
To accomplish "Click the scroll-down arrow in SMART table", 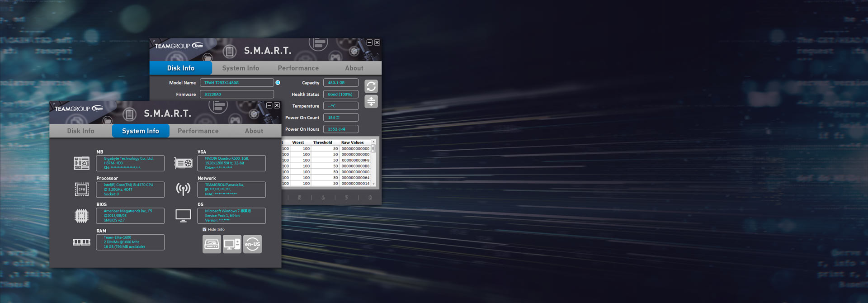I will point(373,184).
